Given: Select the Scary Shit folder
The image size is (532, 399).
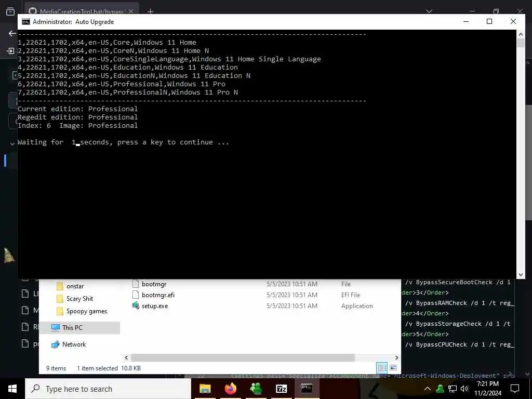Looking at the screenshot, I should tap(79, 299).
